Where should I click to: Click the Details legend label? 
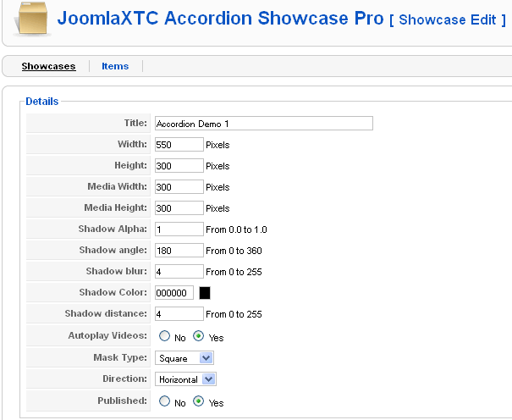click(42, 102)
